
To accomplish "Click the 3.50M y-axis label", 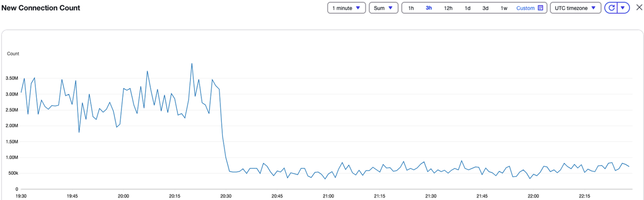I will point(12,78).
